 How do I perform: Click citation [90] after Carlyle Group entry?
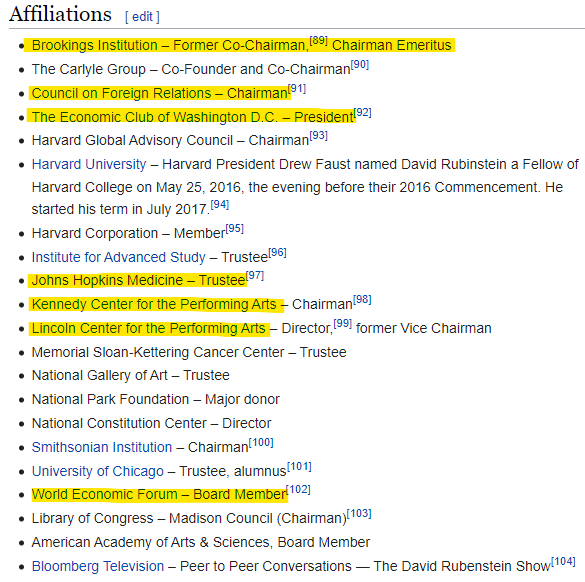[360, 65]
